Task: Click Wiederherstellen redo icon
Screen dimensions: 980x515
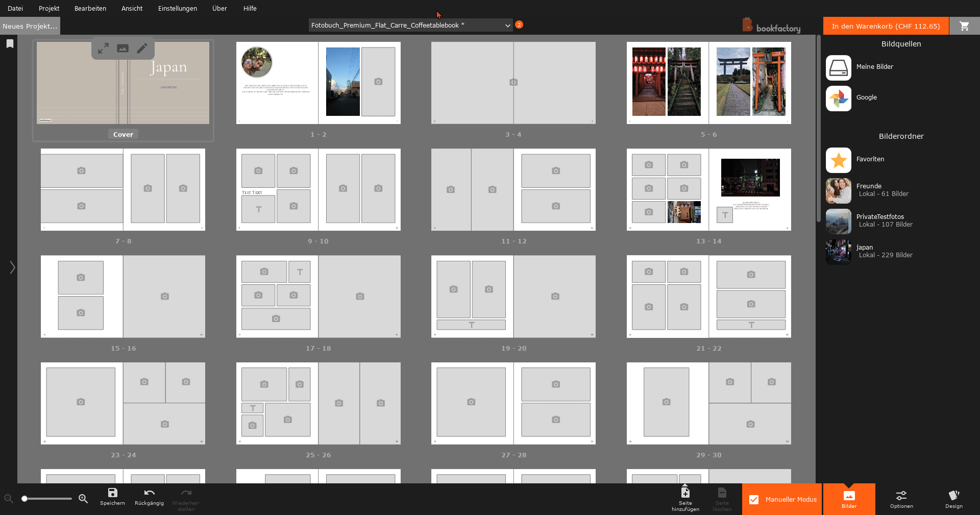Action: click(x=186, y=499)
